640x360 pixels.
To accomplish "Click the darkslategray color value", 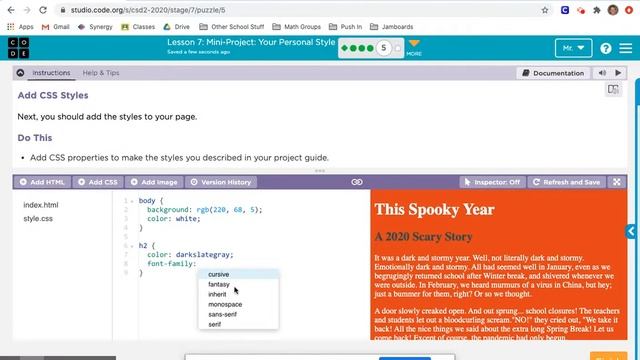I will 202,255.
